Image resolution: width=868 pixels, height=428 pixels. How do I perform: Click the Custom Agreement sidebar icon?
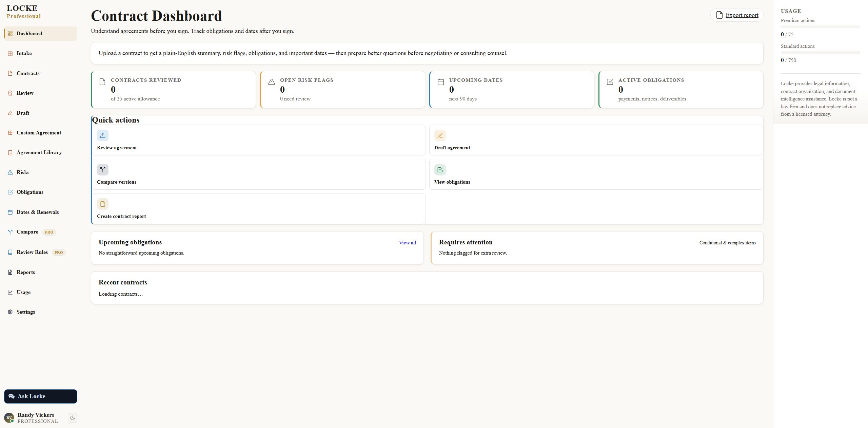tap(10, 133)
